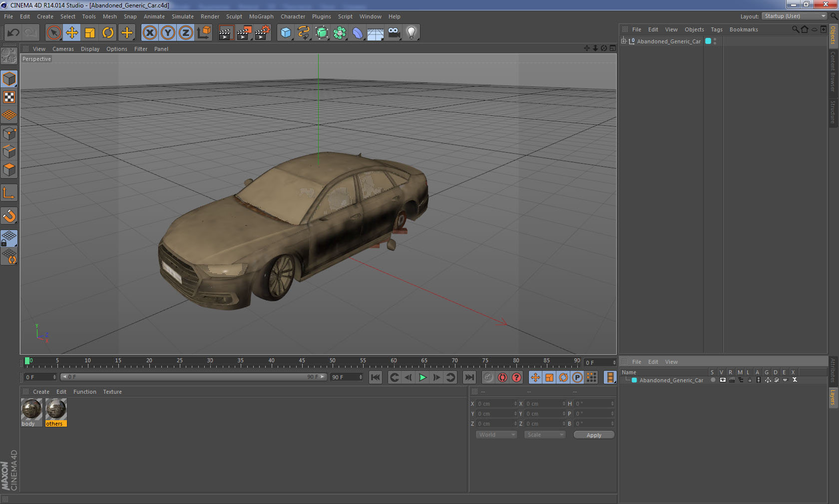The width and height of the screenshot is (839, 504).
Task: Toggle autokeying button
Action: tap(502, 377)
